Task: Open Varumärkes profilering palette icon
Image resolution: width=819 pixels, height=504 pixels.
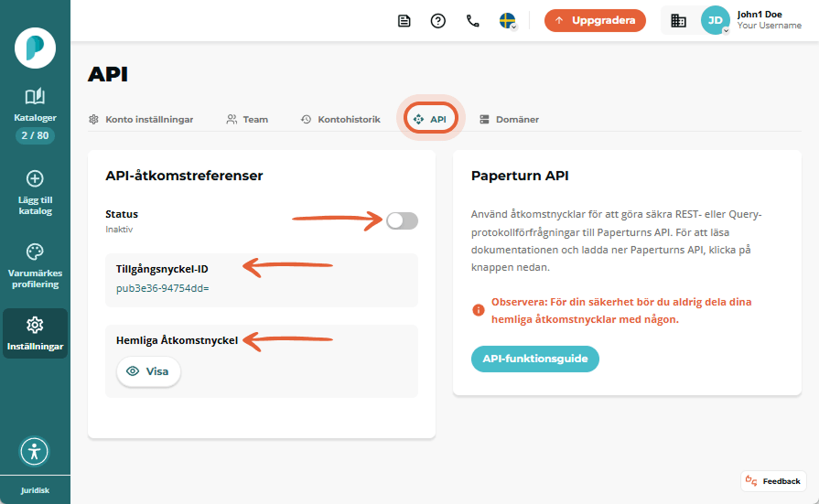Action: click(x=35, y=252)
